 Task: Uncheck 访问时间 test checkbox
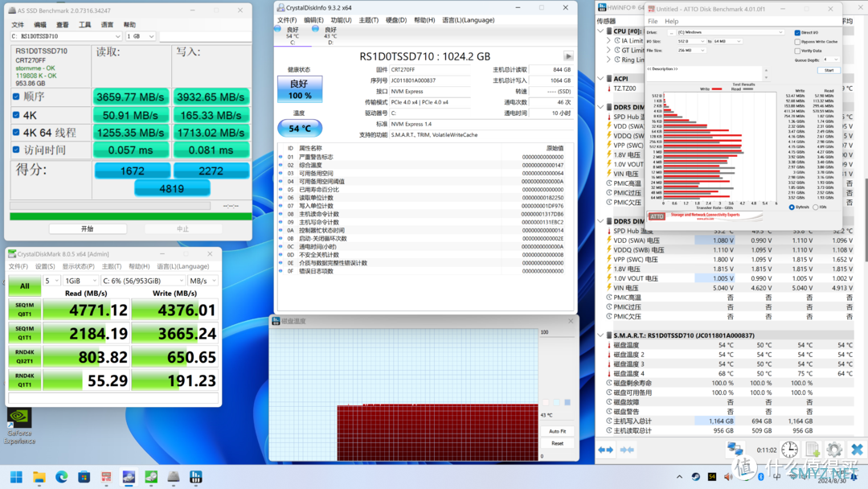pyautogui.click(x=16, y=150)
